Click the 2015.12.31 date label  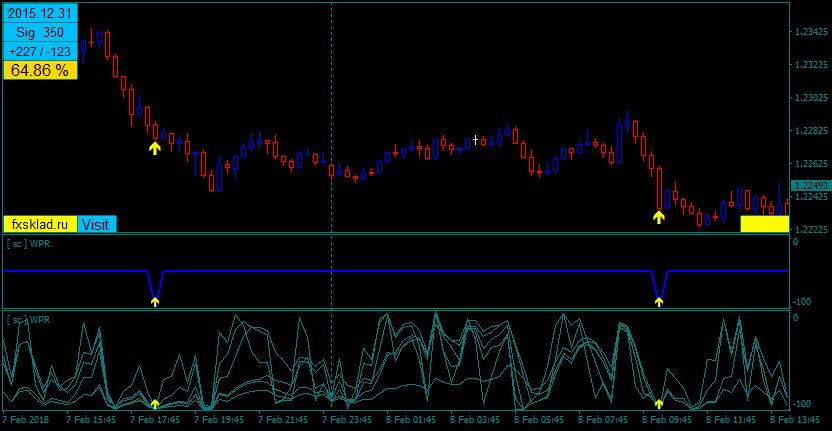40,13
